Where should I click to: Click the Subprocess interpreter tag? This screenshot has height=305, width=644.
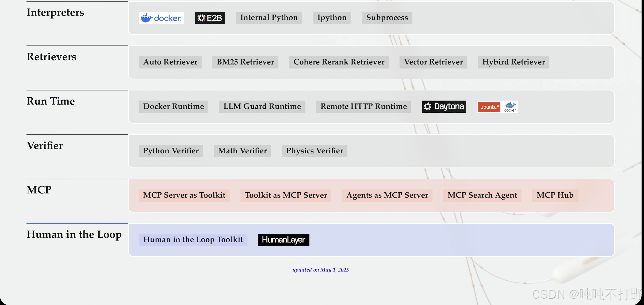[387, 18]
